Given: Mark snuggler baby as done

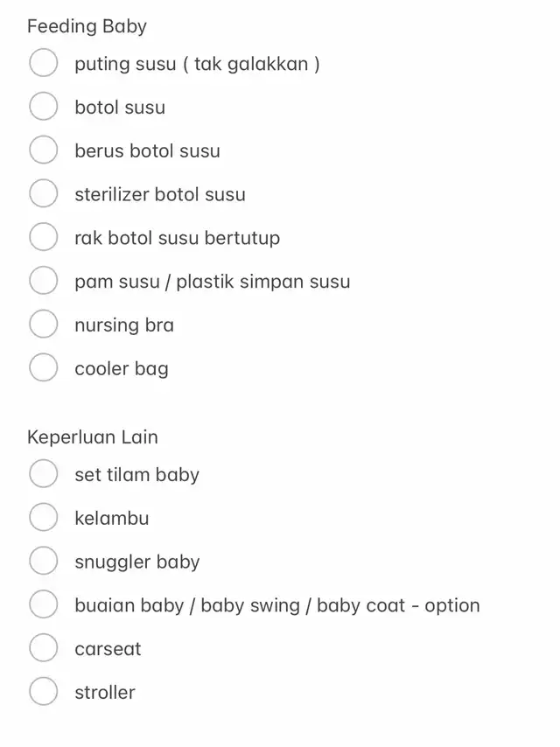Looking at the screenshot, I should (44, 560).
